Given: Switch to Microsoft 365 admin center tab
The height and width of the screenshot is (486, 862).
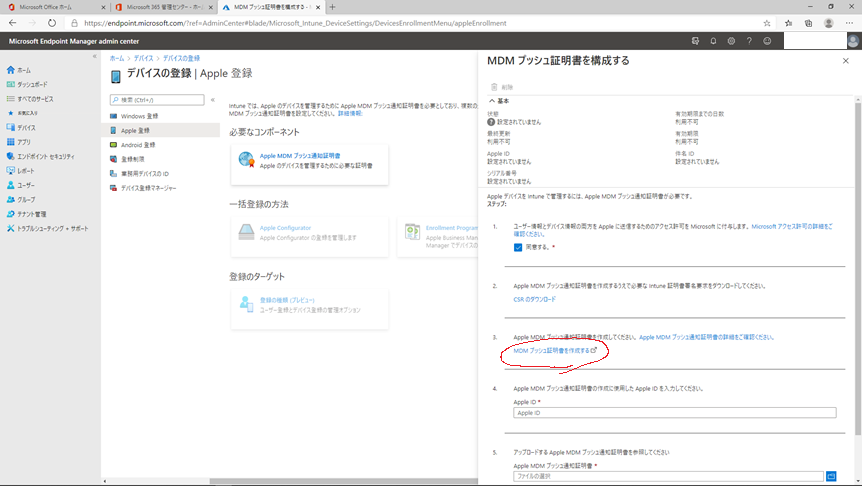Looking at the screenshot, I should click(164, 7).
